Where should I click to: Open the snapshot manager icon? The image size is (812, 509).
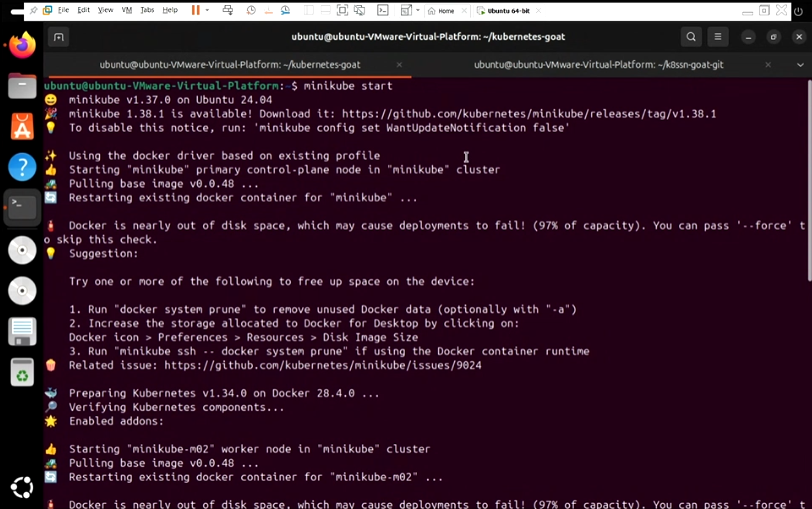285,10
